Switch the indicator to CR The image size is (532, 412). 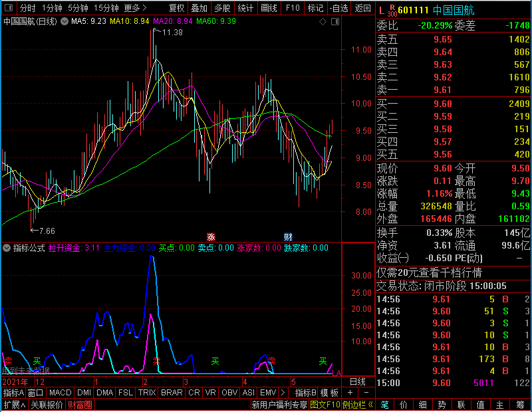point(194,393)
